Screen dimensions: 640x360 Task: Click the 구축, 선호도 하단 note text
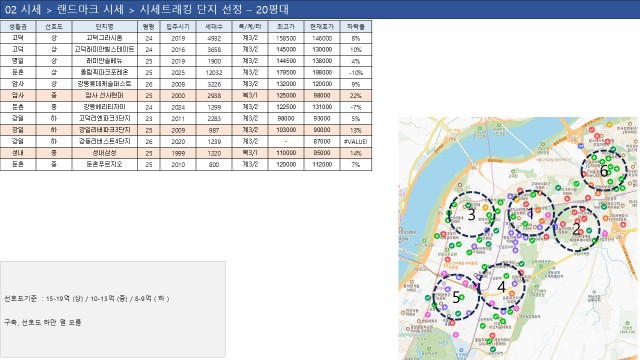42,322
